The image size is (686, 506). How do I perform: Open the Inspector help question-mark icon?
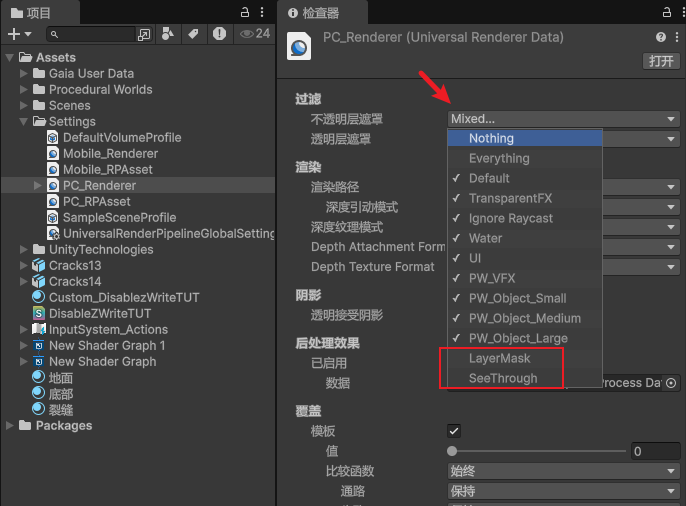(x=661, y=37)
